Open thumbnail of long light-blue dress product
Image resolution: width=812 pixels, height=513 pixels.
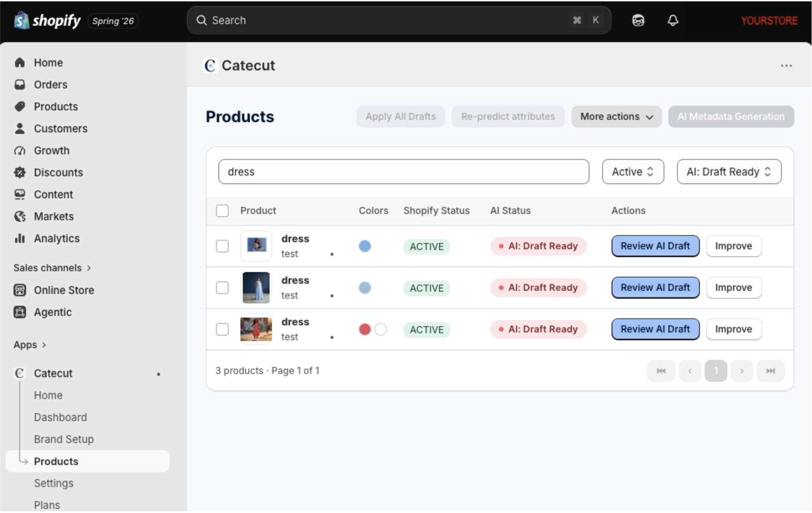pyautogui.click(x=256, y=288)
